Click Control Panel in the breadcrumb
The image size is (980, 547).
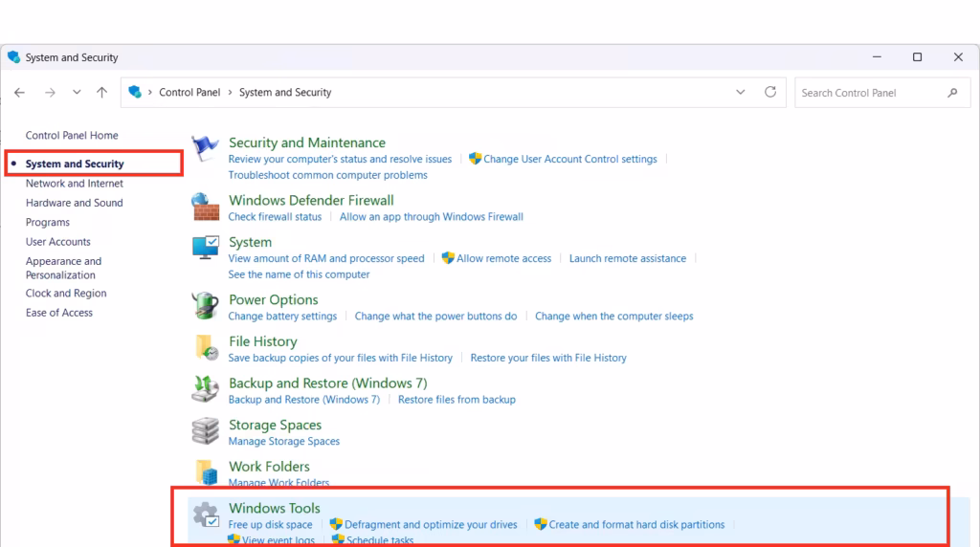[189, 93]
